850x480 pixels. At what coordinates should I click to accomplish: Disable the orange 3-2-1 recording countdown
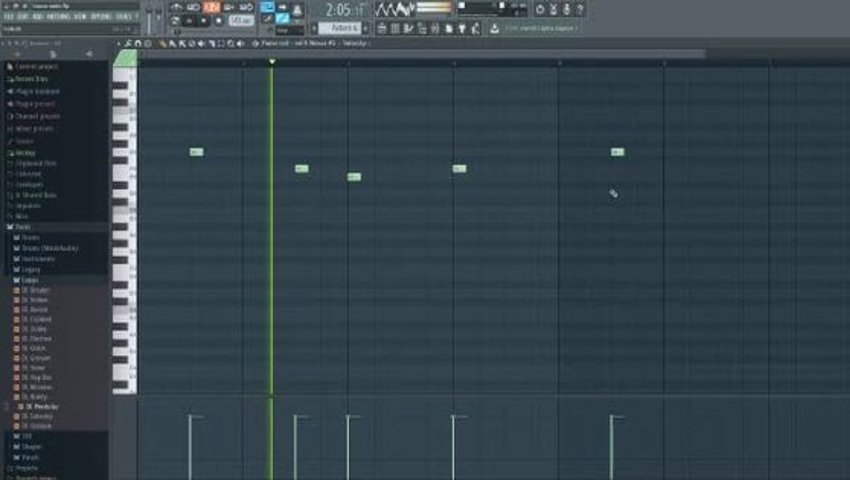211,7
